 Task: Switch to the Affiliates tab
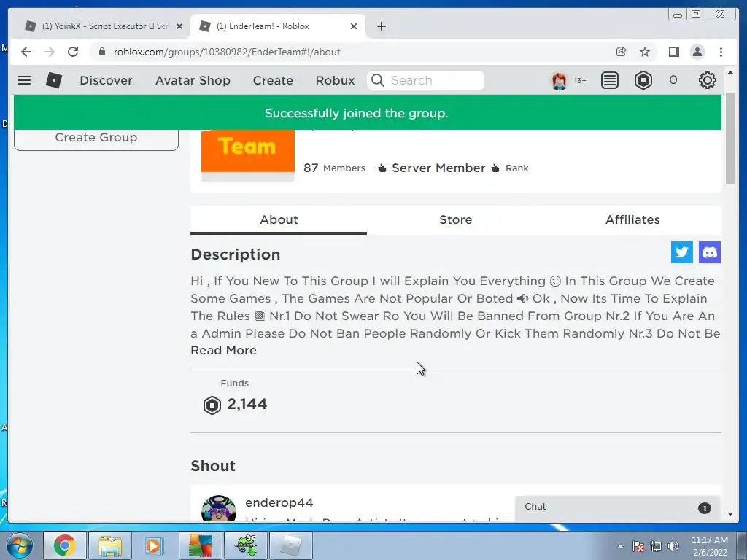coord(632,219)
